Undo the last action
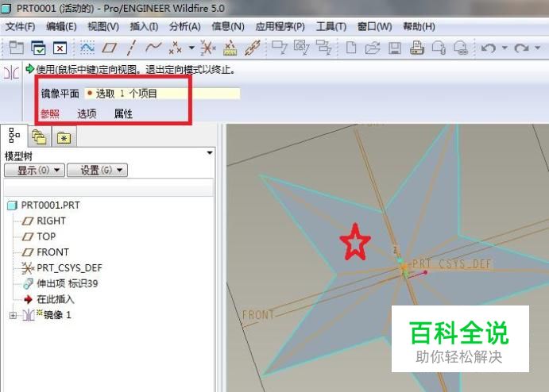Viewport: 549px width, 392px height. pyautogui.click(x=489, y=48)
